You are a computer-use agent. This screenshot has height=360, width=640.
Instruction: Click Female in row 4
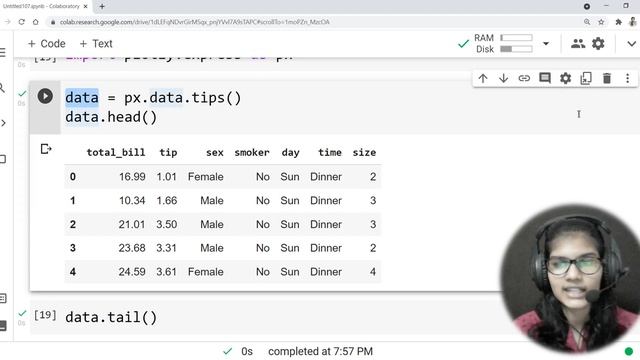[x=206, y=272]
